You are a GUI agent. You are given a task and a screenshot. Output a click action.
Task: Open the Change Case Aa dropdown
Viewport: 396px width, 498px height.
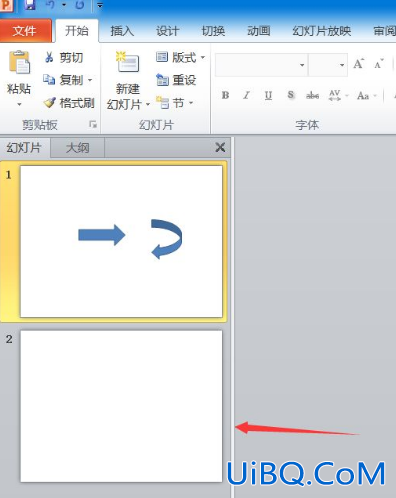click(x=367, y=95)
